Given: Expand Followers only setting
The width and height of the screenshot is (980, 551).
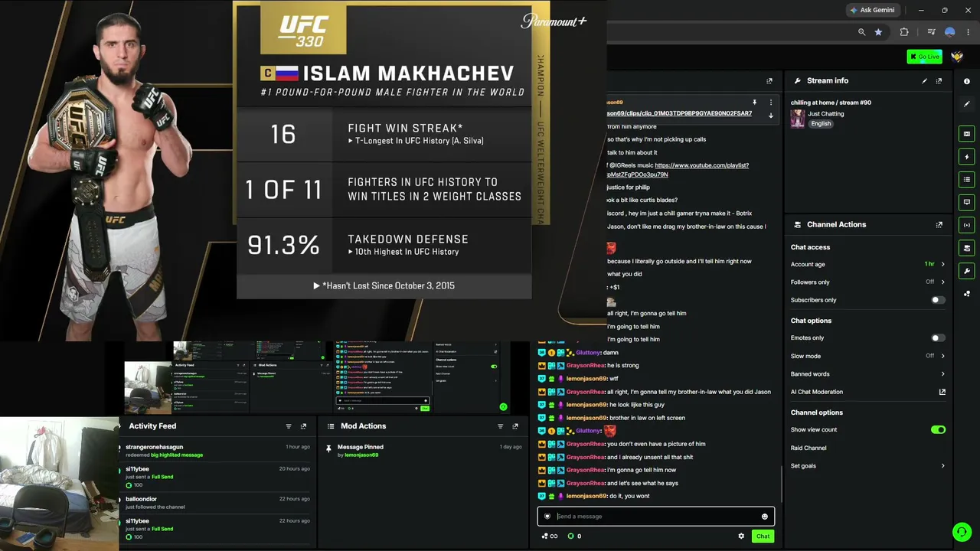Looking at the screenshot, I should [867, 282].
